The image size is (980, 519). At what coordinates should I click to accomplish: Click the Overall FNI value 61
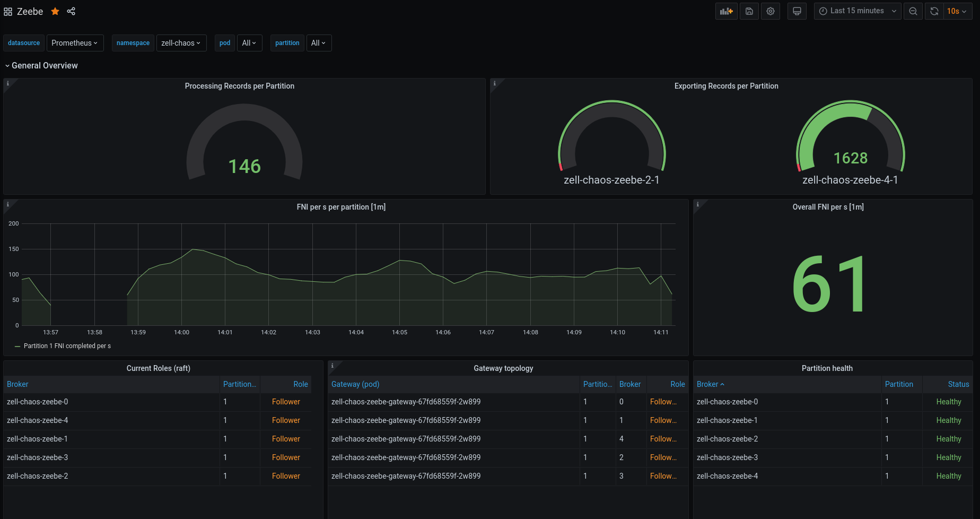[x=830, y=284]
